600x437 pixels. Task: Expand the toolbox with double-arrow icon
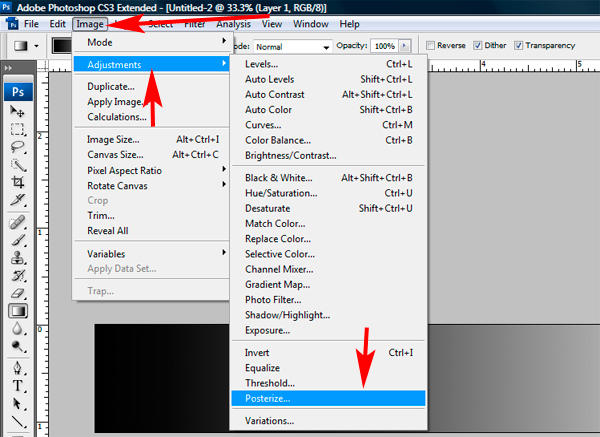(8, 68)
